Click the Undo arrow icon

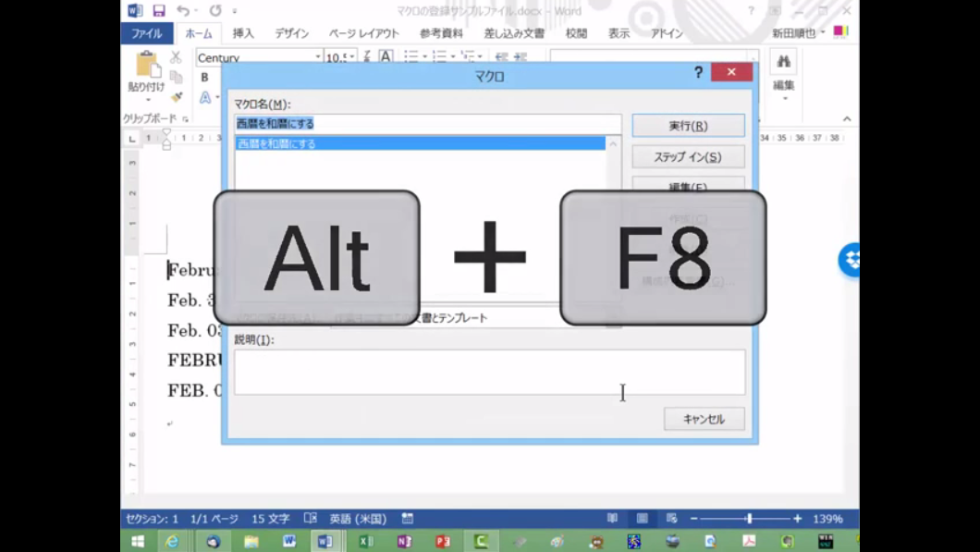click(182, 10)
